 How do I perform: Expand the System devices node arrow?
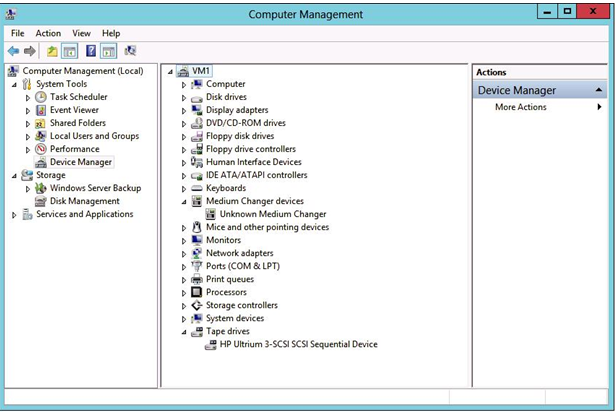pyautogui.click(x=184, y=319)
